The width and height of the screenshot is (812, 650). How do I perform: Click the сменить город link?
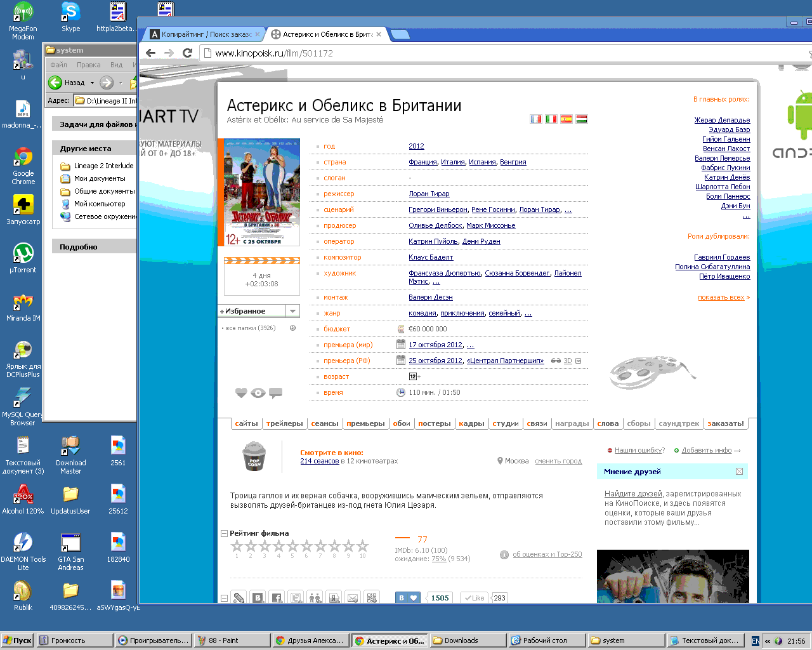(x=558, y=461)
